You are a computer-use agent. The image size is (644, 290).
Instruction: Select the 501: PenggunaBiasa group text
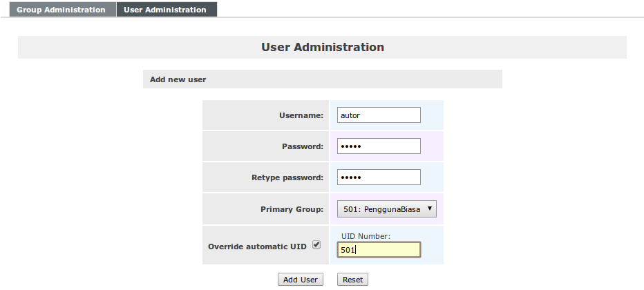(381, 209)
